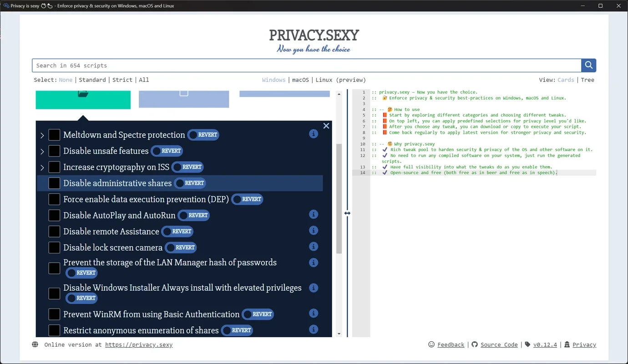Select the Standard preset
This screenshot has width=628, height=364.
click(92, 80)
